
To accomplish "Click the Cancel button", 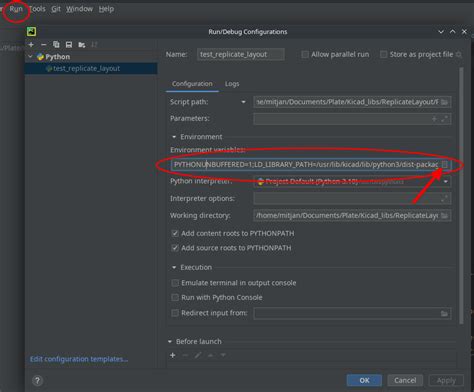I will coord(405,380).
